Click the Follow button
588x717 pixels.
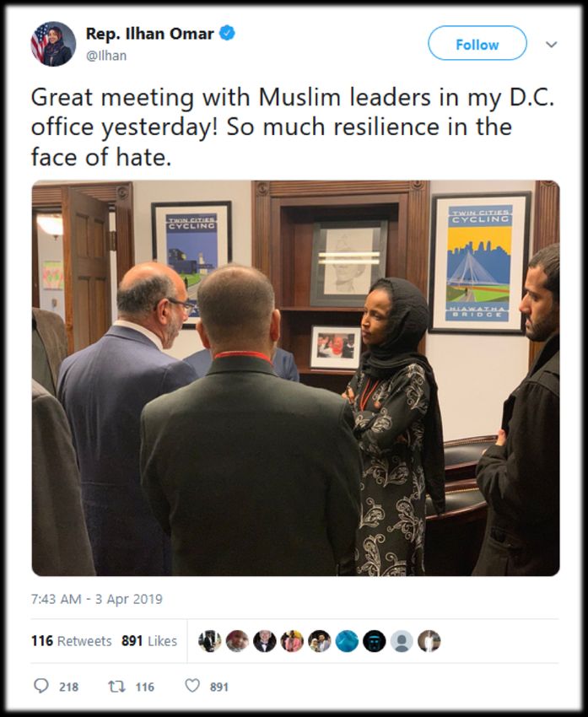477,43
